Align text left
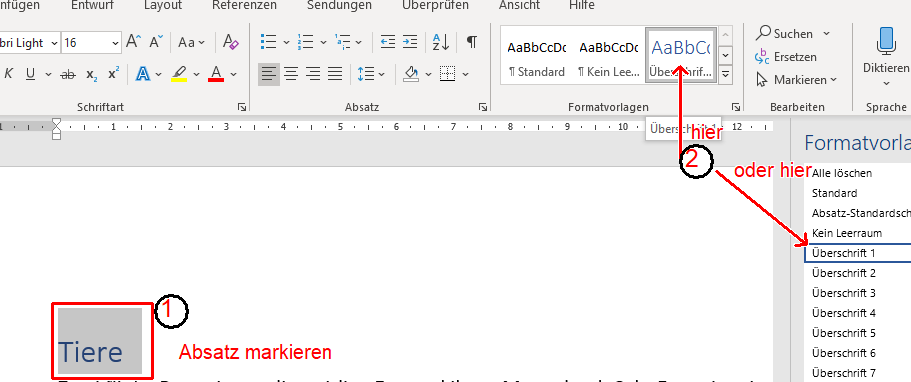 (268, 74)
